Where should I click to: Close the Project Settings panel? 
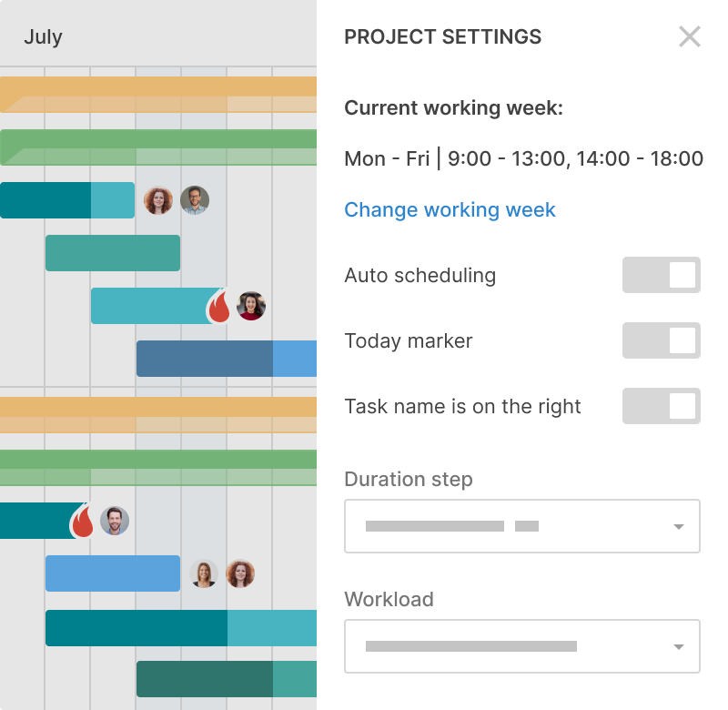(689, 36)
